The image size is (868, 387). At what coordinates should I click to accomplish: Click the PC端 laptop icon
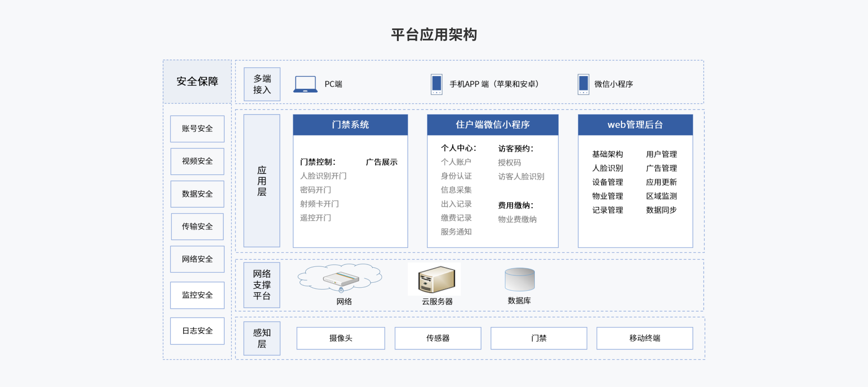coord(305,84)
